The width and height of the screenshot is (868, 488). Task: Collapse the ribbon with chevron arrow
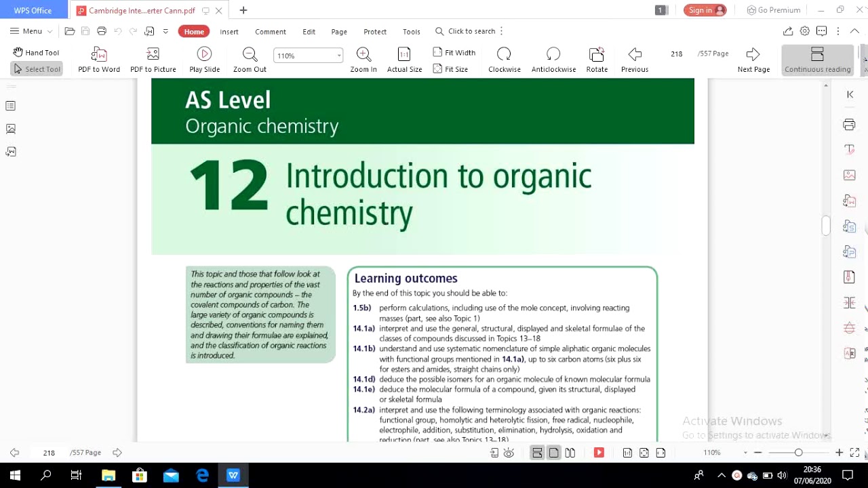[x=854, y=31]
